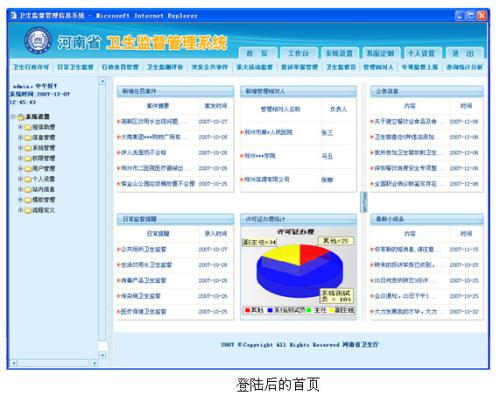Open the 管理相对人 menu

378,67
